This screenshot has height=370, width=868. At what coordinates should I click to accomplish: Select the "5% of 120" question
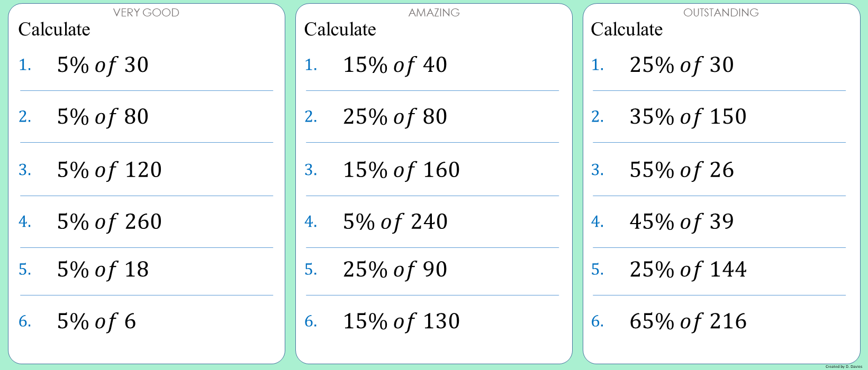(109, 170)
